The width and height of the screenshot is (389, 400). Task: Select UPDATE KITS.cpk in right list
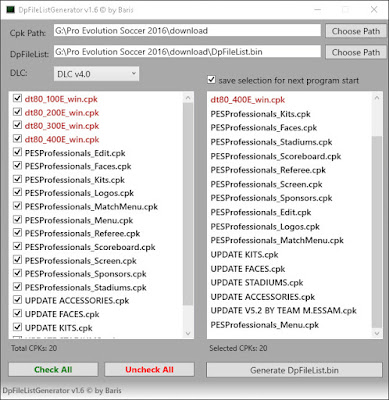(x=244, y=255)
